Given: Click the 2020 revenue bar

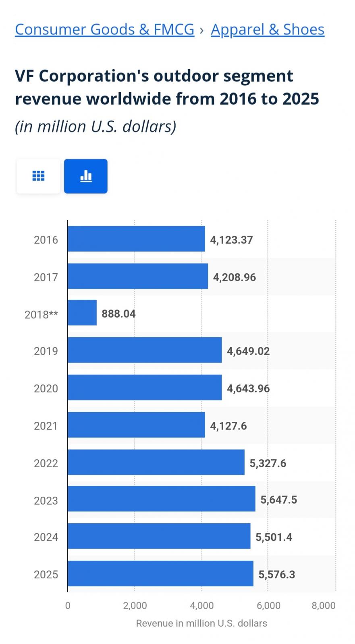Looking at the screenshot, I should [145, 388].
